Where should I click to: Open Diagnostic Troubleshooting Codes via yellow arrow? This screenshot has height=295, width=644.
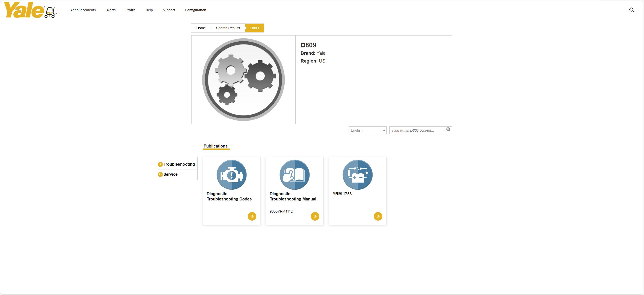point(252,216)
